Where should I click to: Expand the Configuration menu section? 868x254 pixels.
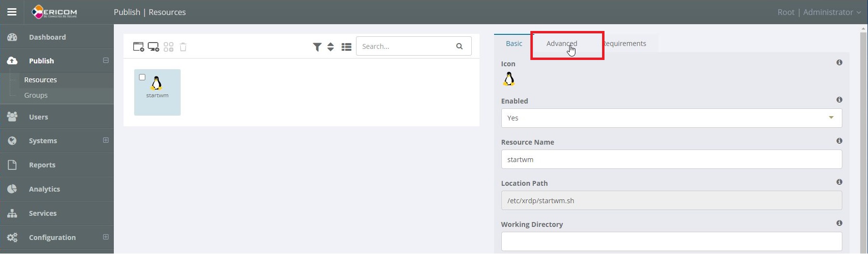coord(106,237)
